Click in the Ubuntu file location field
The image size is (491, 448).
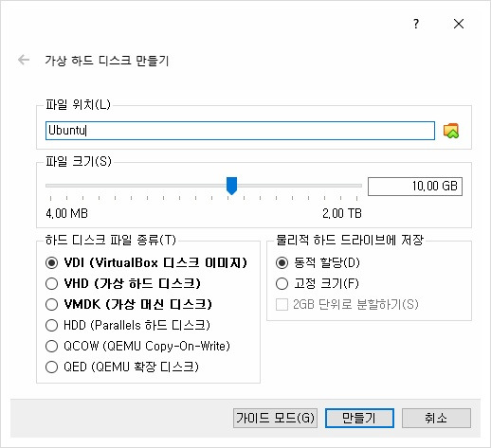(x=240, y=131)
